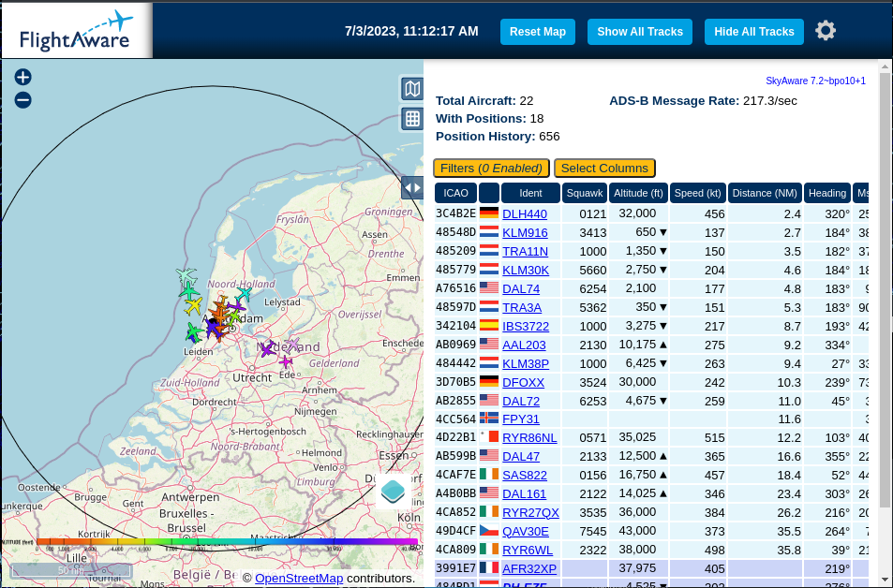Image resolution: width=893 pixels, height=588 pixels.
Task: Click the scrollbar up arrow
Action: tap(885, 66)
